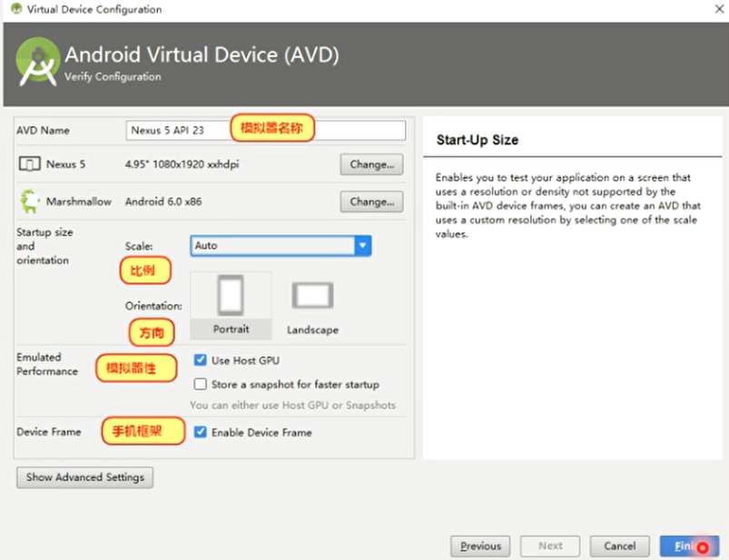Click the Finish button
729x560 pixels.
point(689,546)
